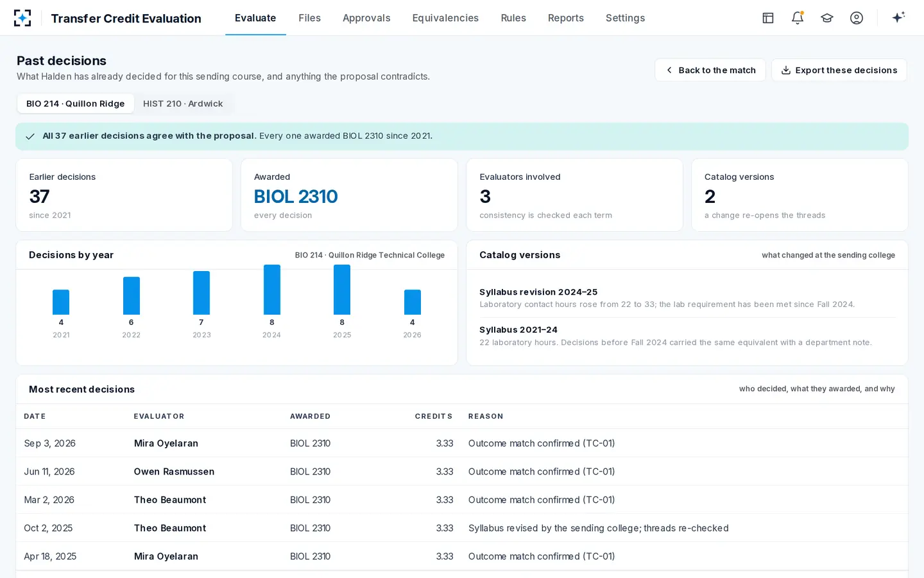
Task: Click the Transfer Credit Evaluation app logo
Action: click(x=22, y=18)
